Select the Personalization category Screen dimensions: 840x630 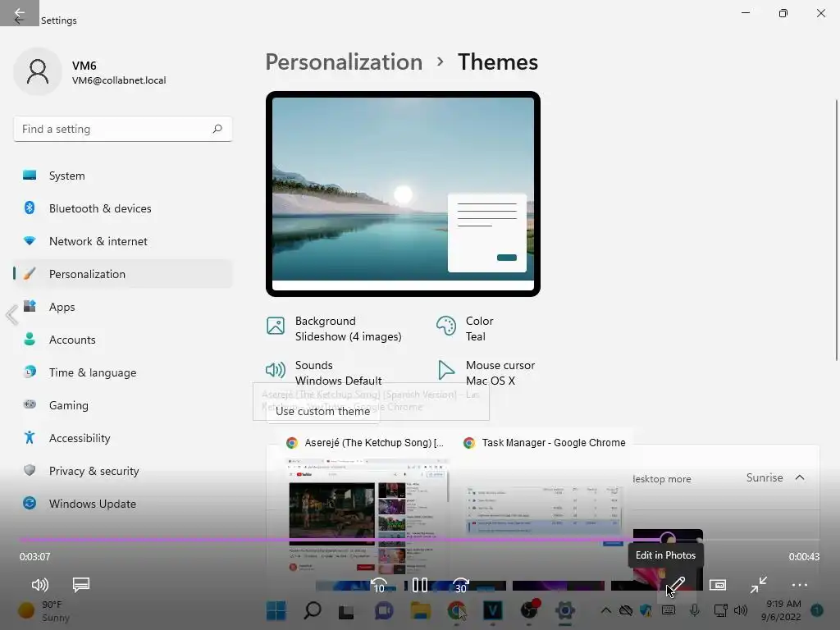123,274
